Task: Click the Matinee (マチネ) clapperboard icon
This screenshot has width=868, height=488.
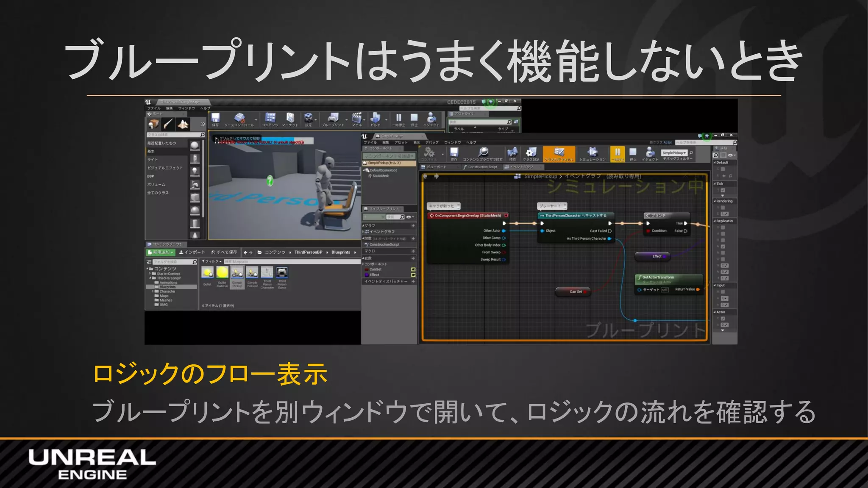Action: pyautogui.click(x=357, y=119)
